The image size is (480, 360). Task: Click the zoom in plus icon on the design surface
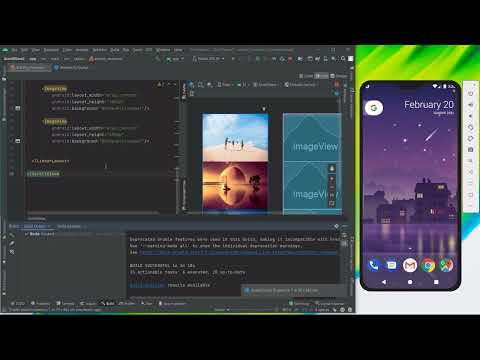coord(332,179)
